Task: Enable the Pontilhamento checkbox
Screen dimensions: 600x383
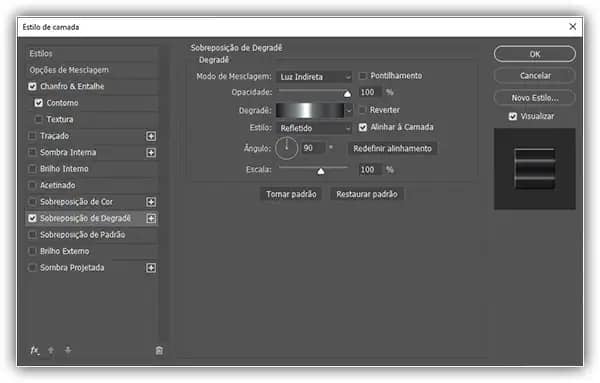Action: pos(362,76)
